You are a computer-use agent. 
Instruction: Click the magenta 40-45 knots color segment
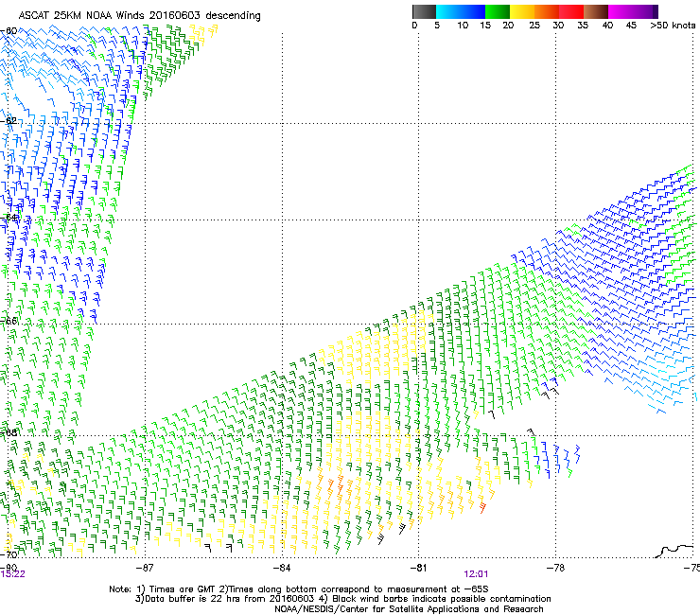pyautogui.click(x=620, y=11)
